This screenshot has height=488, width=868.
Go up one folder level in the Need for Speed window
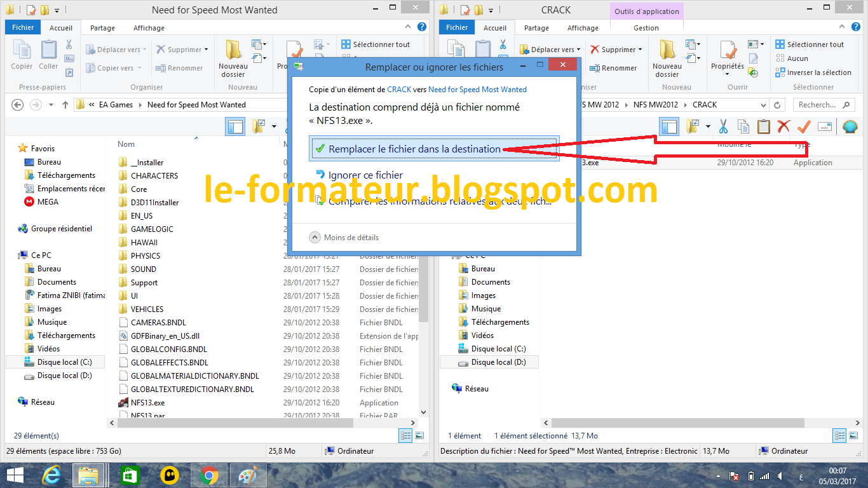coord(65,105)
